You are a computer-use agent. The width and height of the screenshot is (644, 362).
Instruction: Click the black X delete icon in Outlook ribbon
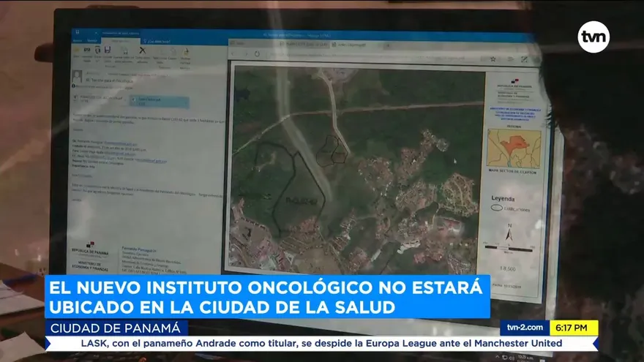click(143, 50)
